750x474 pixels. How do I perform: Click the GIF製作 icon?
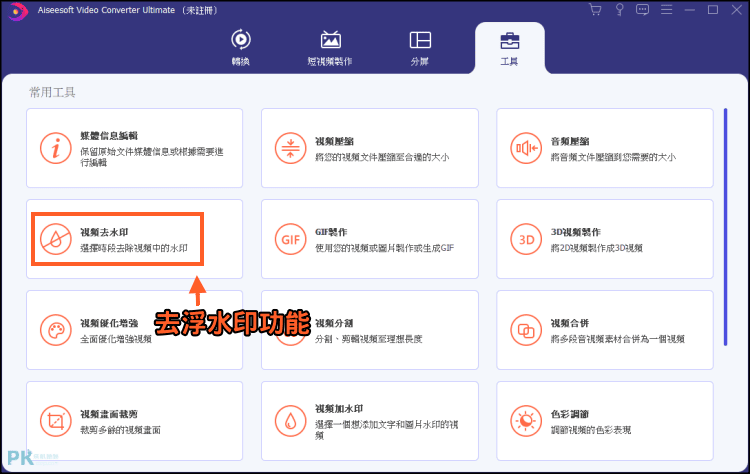[x=290, y=239]
